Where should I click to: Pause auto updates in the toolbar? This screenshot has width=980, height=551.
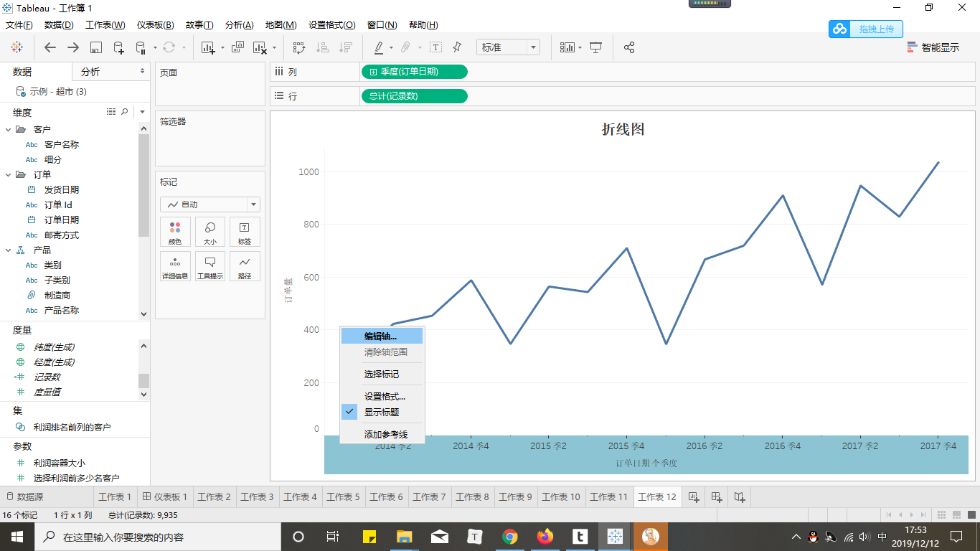click(x=141, y=47)
